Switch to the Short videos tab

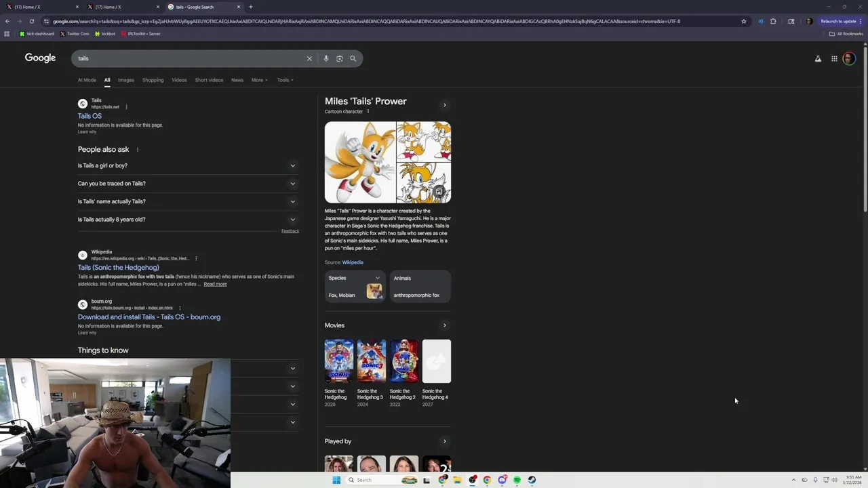(x=209, y=80)
